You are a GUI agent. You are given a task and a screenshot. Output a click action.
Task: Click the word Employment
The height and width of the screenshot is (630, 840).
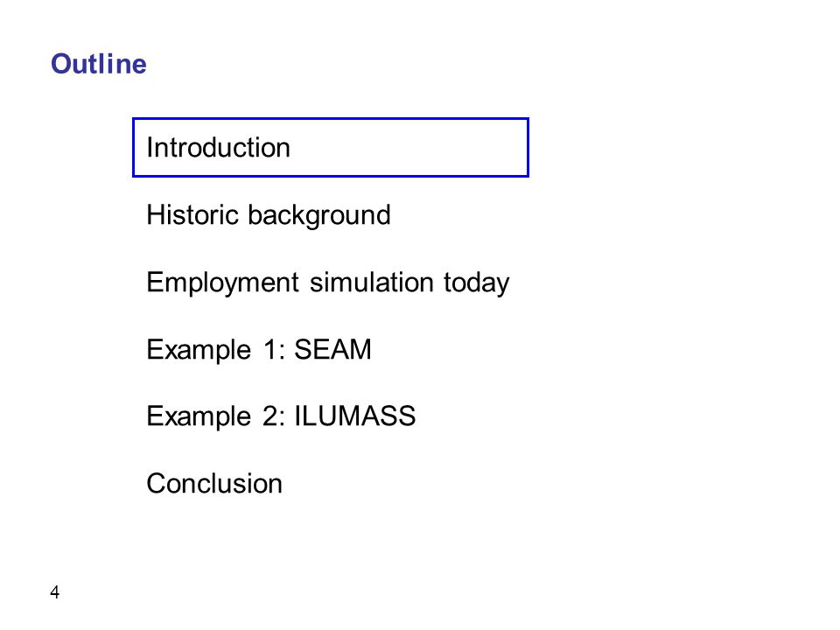click(x=223, y=283)
